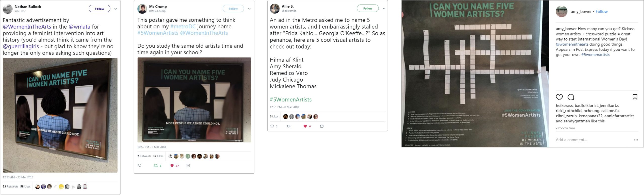The image size is (644, 196).
Task: Open dropdown chevron on Allie S.'s tweet
Action: click(x=384, y=9)
